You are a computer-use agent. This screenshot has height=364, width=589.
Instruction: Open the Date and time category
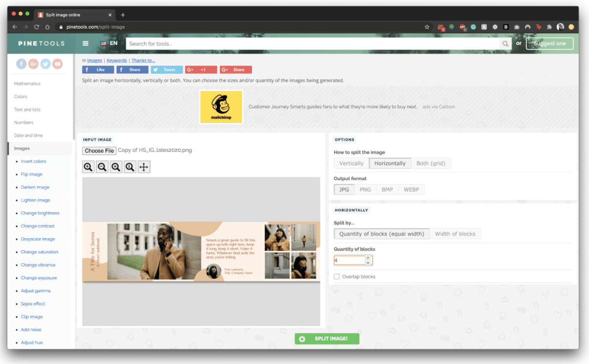click(x=28, y=136)
